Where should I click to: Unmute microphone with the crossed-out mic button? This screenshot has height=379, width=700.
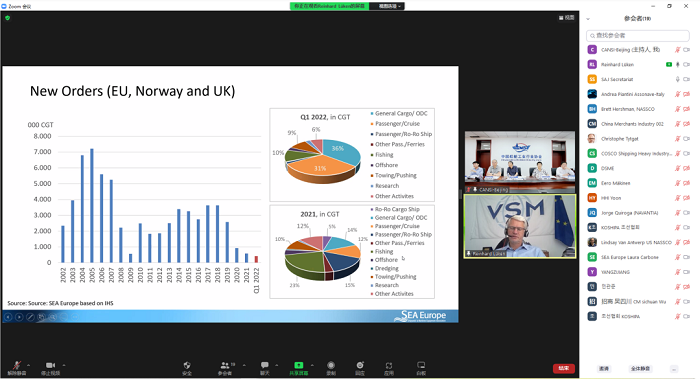17,368
